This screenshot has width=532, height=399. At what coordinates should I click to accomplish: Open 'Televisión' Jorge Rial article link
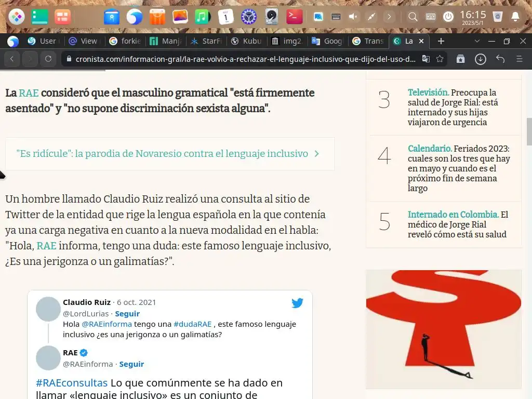453,107
